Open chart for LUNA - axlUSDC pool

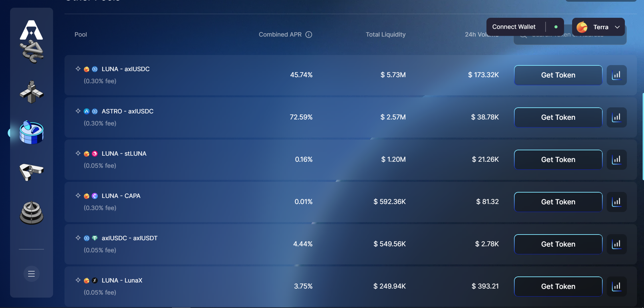[616, 75]
